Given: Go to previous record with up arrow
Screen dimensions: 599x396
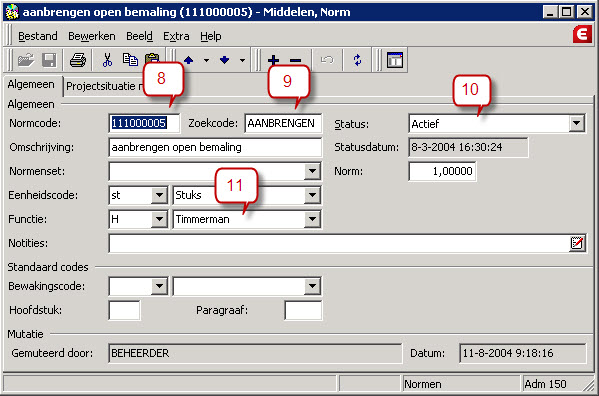Looking at the screenshot, I should pos(188,60).
